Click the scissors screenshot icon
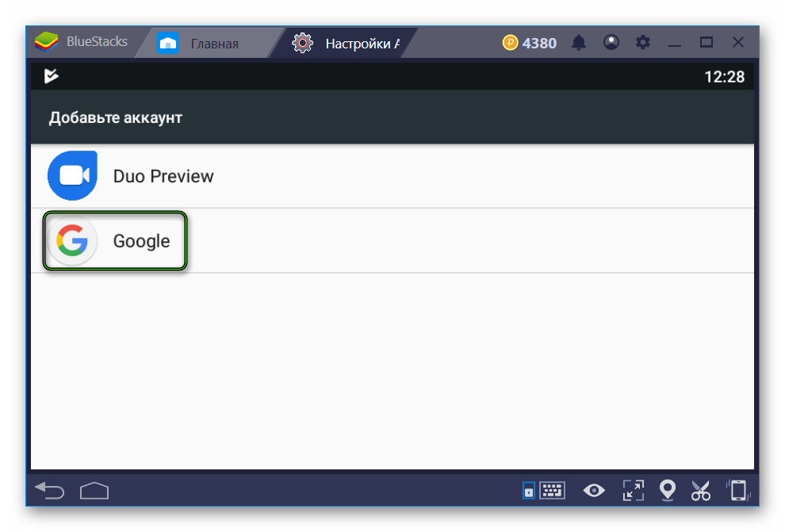Screen dimensions: 785x532 coord(700,491)
